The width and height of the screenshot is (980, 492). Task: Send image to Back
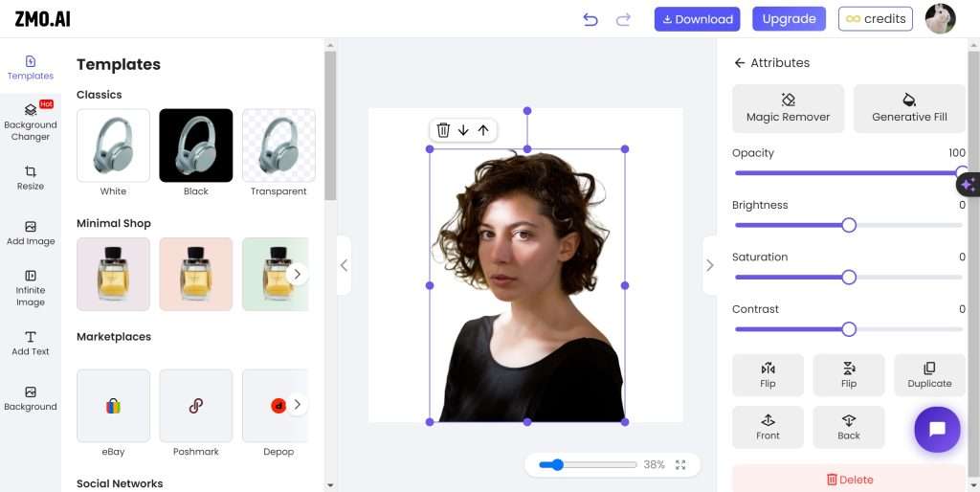tap(849, 427)
